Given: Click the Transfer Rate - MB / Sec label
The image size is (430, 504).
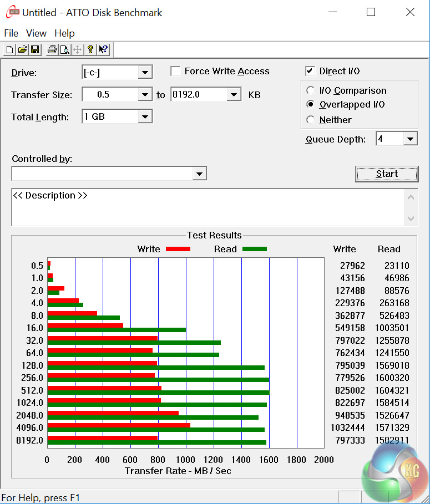Looking at the screenshot, I should point(178,471).
